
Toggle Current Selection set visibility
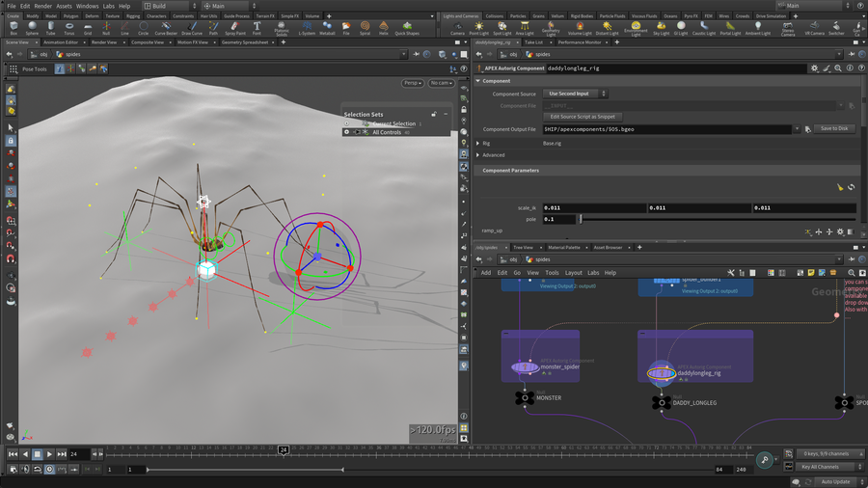[x=347, y=123]
